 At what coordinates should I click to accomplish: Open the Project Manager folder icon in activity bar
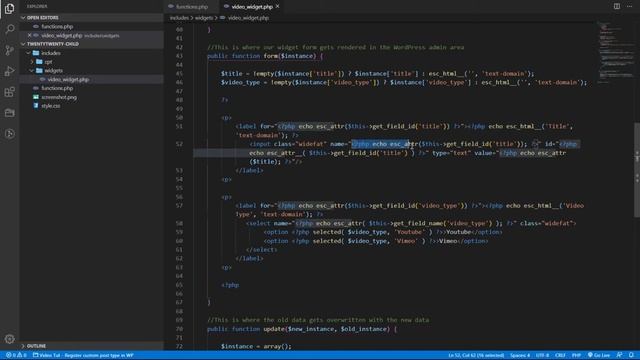tap(9, 113)
